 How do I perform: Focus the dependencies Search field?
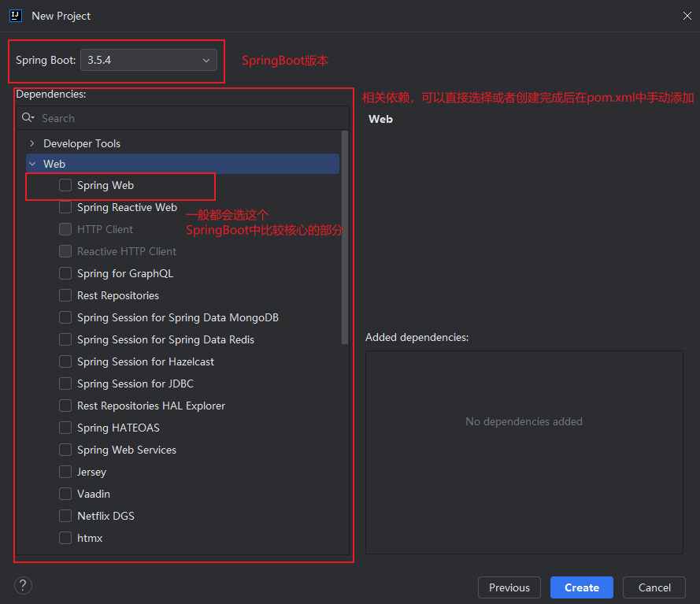[x=183, y=118]
